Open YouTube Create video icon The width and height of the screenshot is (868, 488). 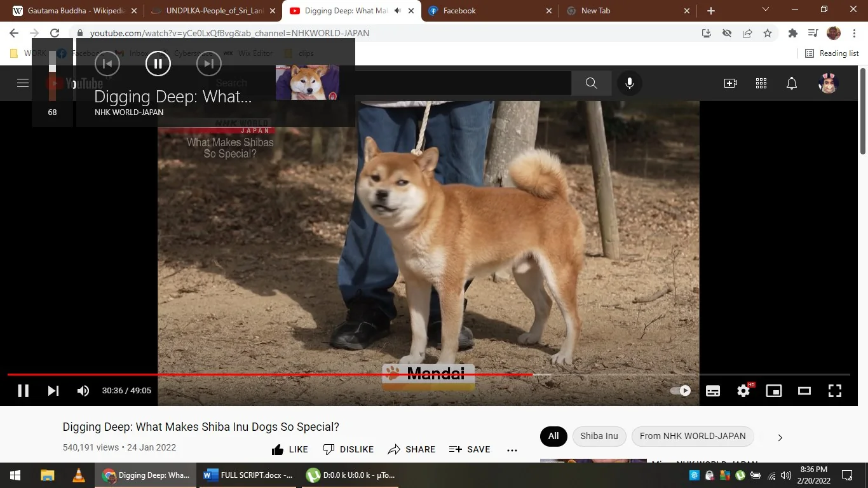tap(731, 83)
